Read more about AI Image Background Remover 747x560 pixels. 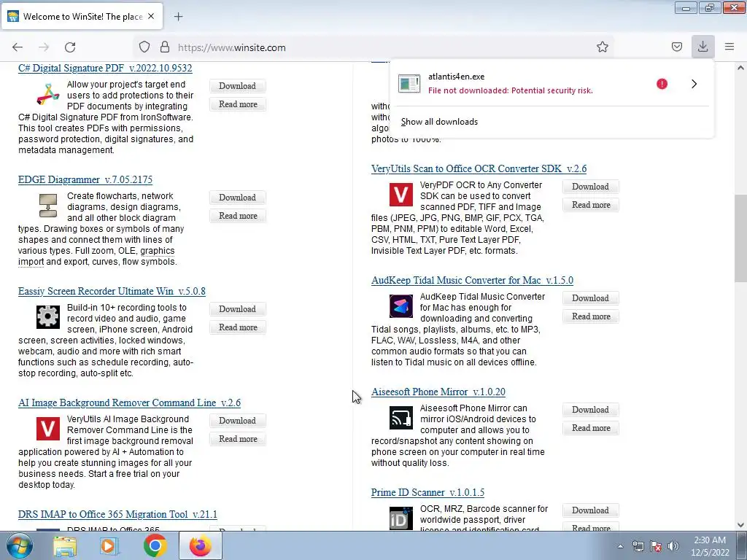238,439
